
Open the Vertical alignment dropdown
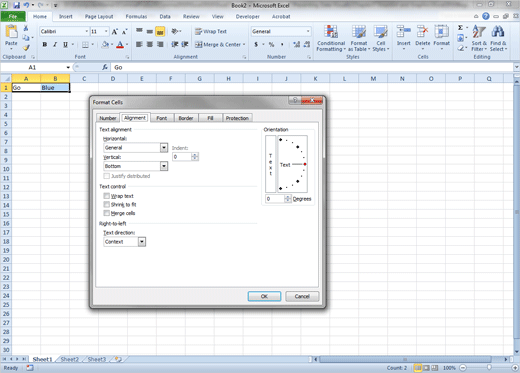coord(164,166)
